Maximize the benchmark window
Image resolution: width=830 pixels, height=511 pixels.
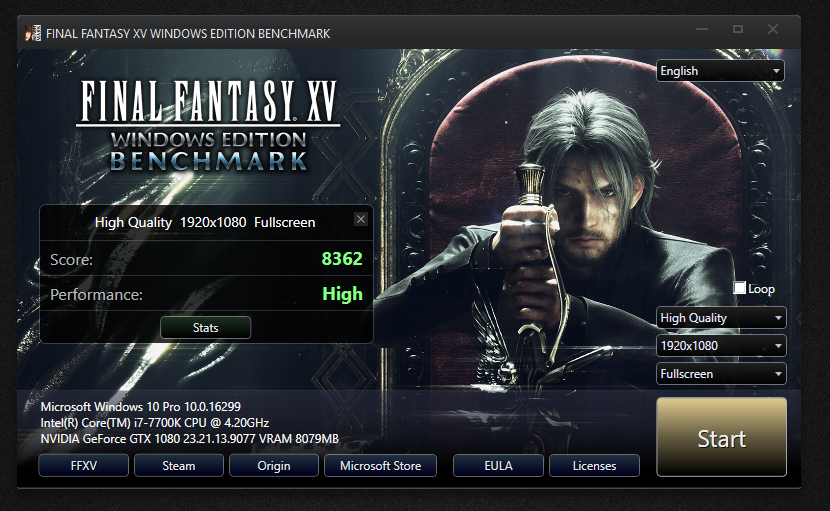coord(738,29)
